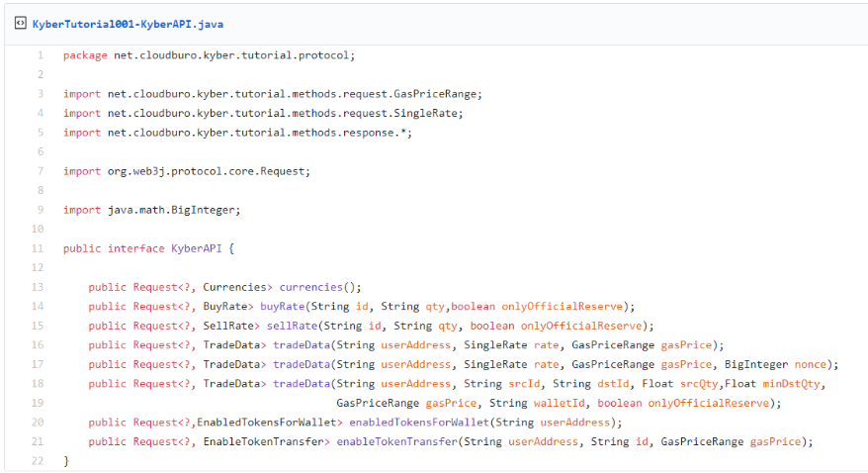The height and width of the screenshot is (473, 868).
Task: Select line number 3
Action: pos(40,94)
